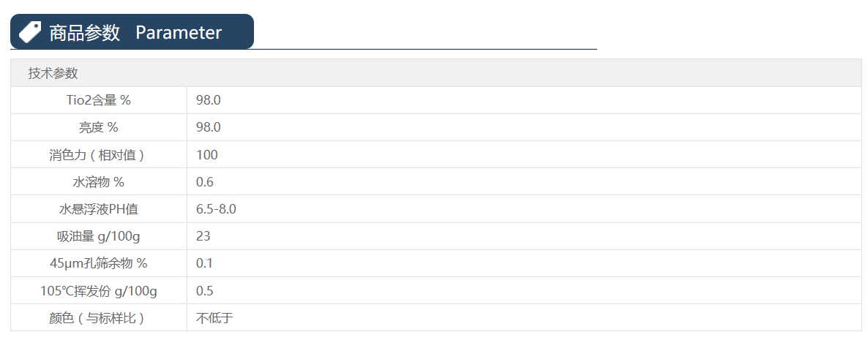Click the 颜色（与标样比）label
This screenshot has height=340, width=868.
[x=99, y=318]
